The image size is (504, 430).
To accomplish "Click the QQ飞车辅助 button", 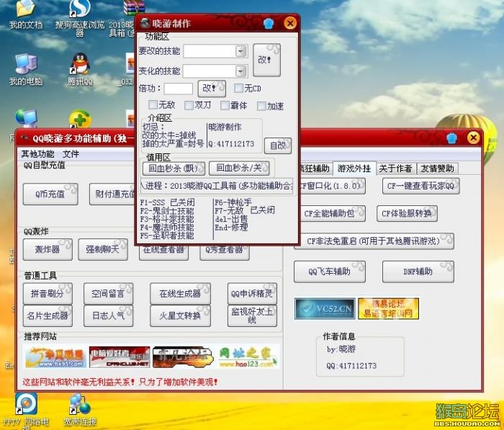I will 330,272.
